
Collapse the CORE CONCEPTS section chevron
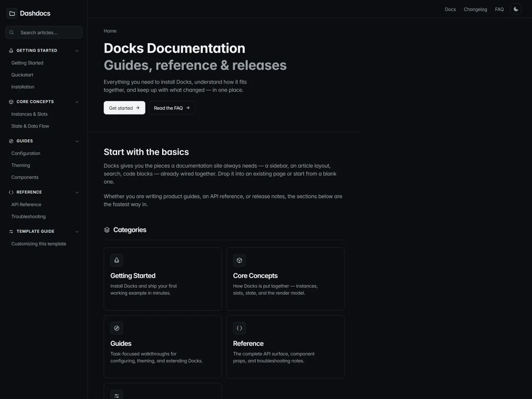tap(77, 102)
